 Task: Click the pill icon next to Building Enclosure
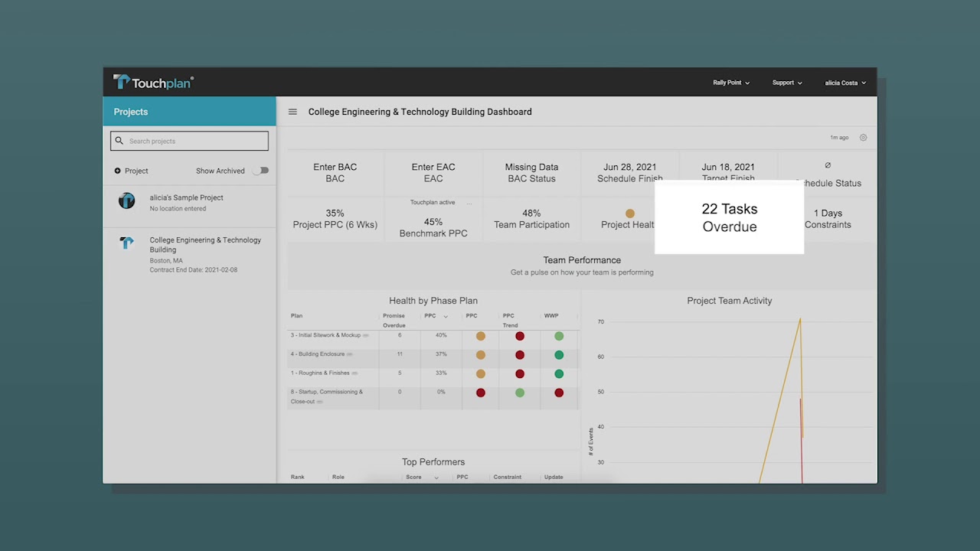point(350,354)
